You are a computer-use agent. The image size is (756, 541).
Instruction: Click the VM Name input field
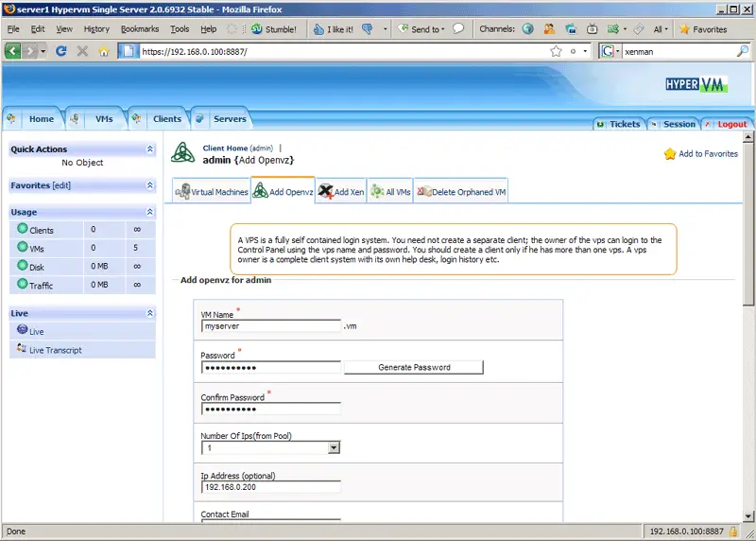pos(271,326)
